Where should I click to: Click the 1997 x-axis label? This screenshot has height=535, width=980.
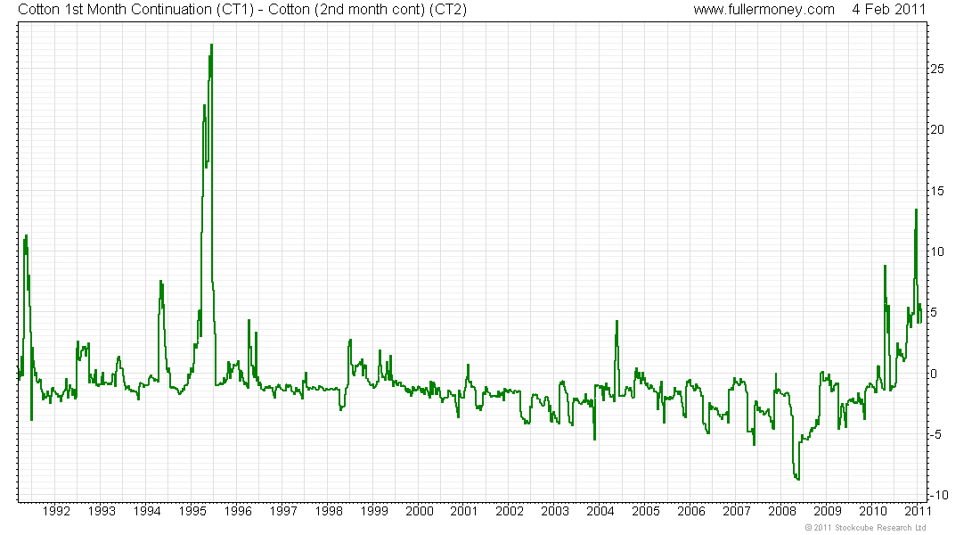tap(283, 511)
